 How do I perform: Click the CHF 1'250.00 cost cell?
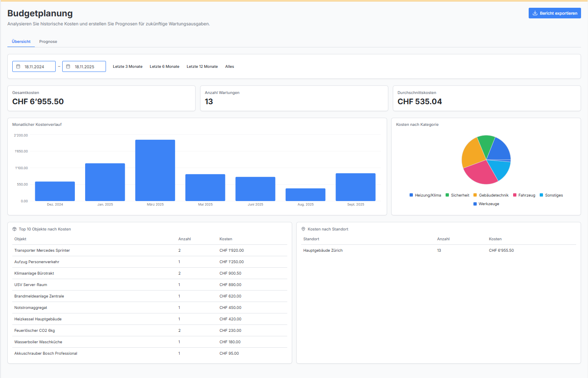point(232,262)
